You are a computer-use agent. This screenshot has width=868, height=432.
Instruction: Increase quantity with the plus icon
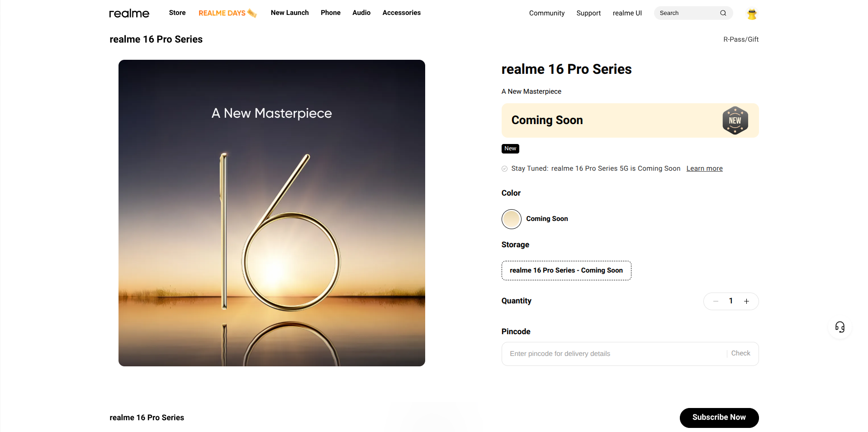click(x=746, y=301)
